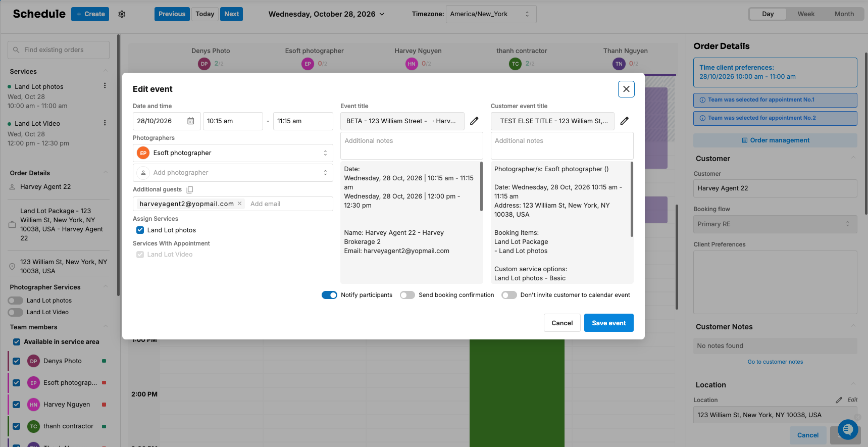
Task: Close the Edit event dialog
Action: tap(626, 89)
